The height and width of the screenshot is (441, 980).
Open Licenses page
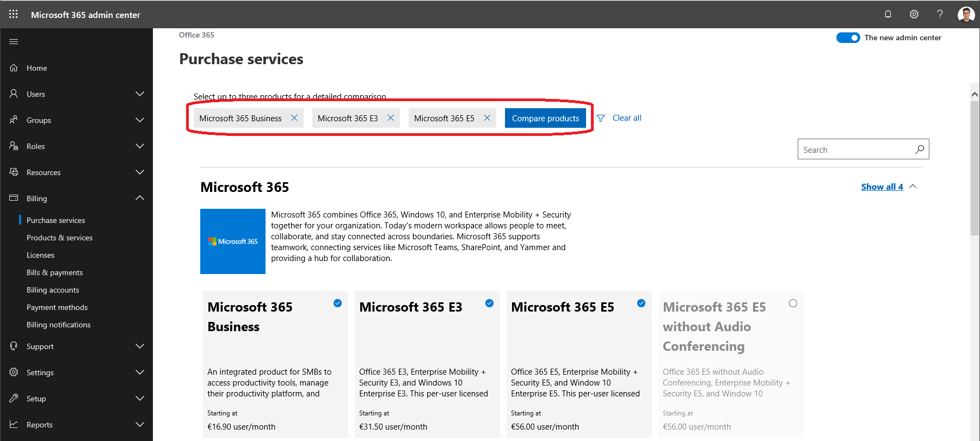[x=40, y=255]
